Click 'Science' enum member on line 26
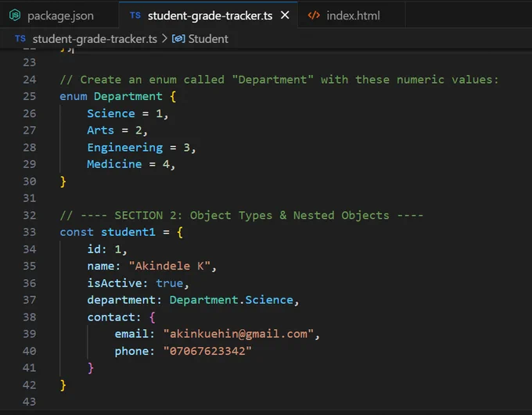Viewport: 532px width, 415px height. (111, 113)
